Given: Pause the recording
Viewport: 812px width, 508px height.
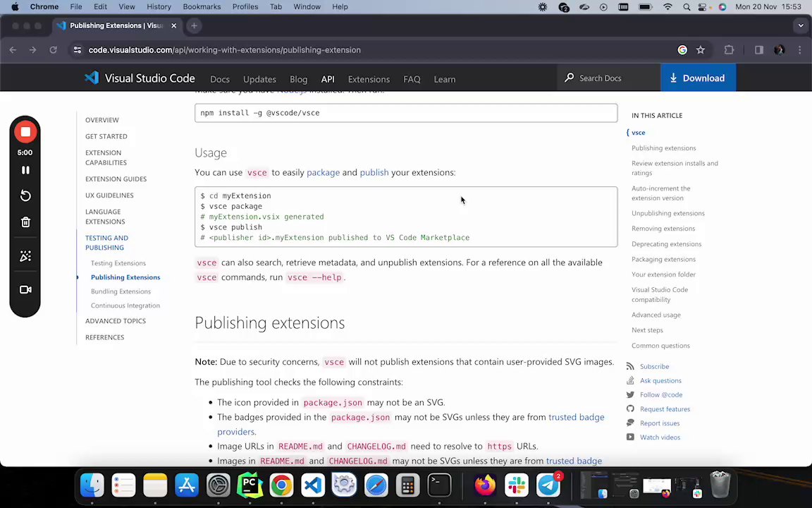Looking at the screenshot, I should pyautogui.click(x=25, y=170).
